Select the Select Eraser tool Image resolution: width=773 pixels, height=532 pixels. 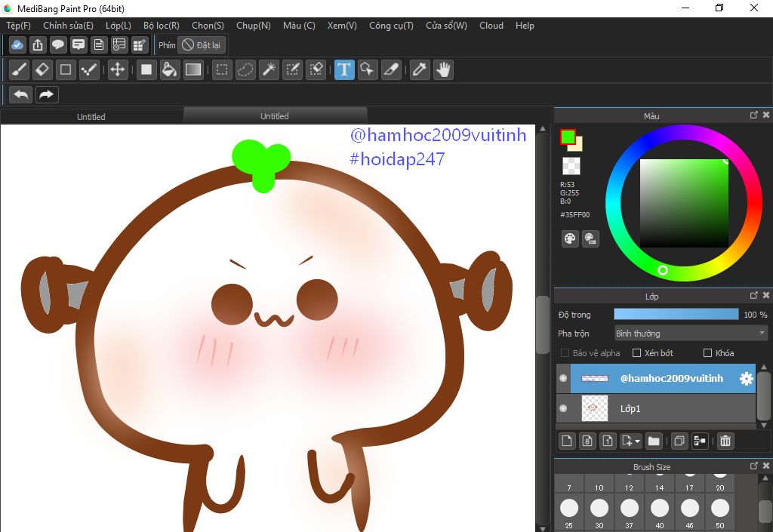[316, 69]
